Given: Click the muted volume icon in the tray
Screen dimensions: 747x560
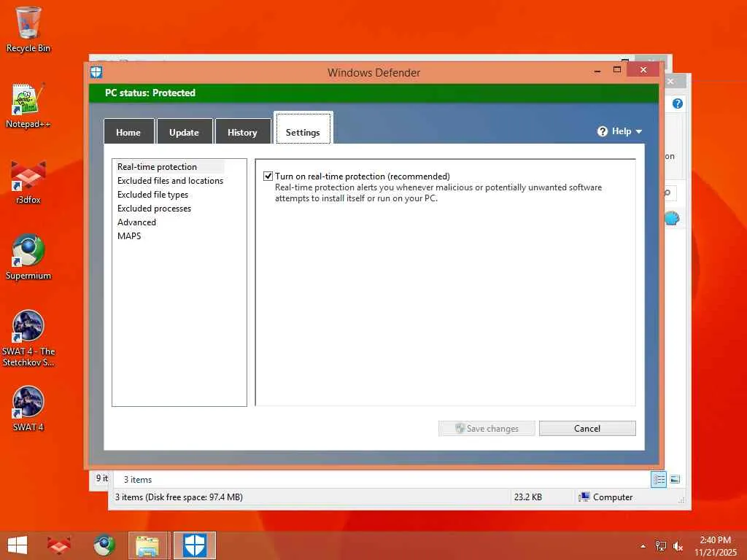Looking at the screenshot, I should (x=678, y=546).
